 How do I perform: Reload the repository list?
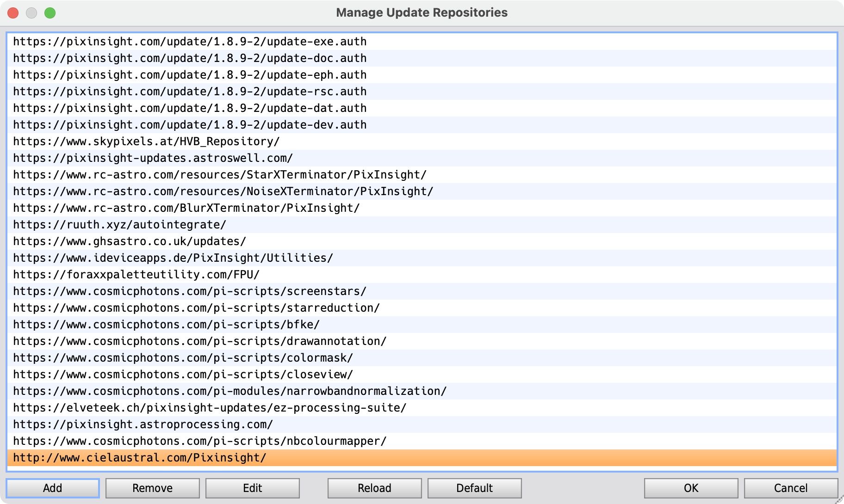coord(375,488)
